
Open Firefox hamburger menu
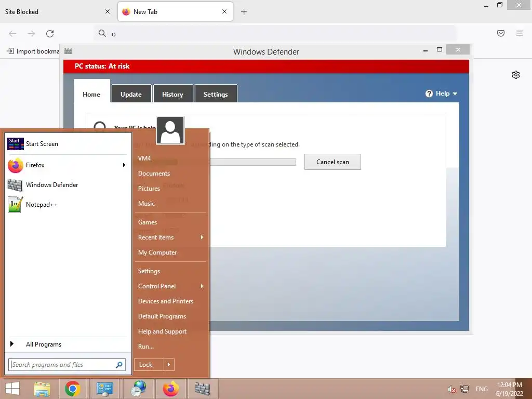point(520,33)
